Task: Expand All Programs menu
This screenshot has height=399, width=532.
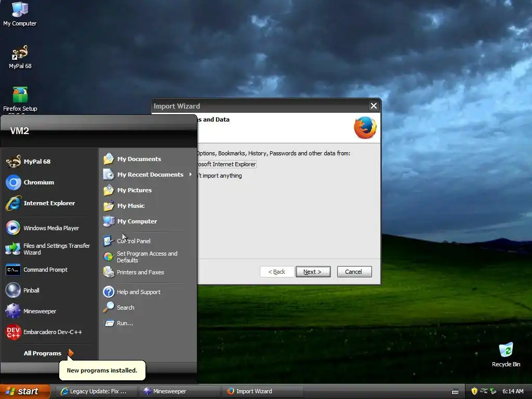Action: (48, 353)
